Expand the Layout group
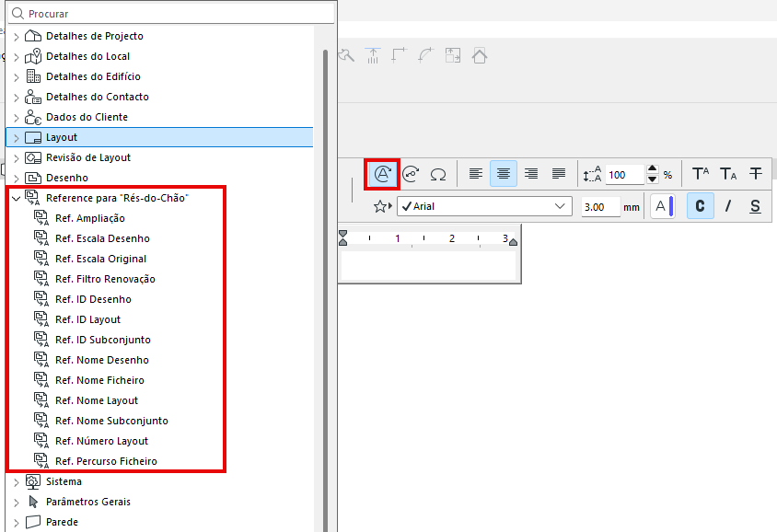Screen dimensions: 777x532 tap(17, 138)
